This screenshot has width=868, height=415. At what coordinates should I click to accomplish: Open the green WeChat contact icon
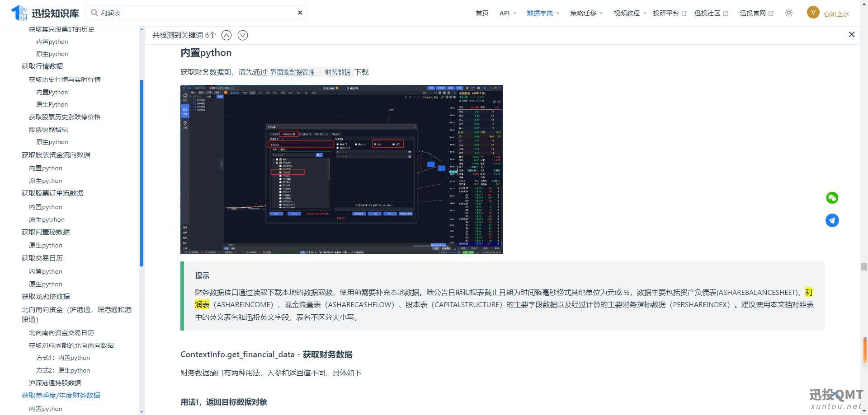click(x=832, y=198)
